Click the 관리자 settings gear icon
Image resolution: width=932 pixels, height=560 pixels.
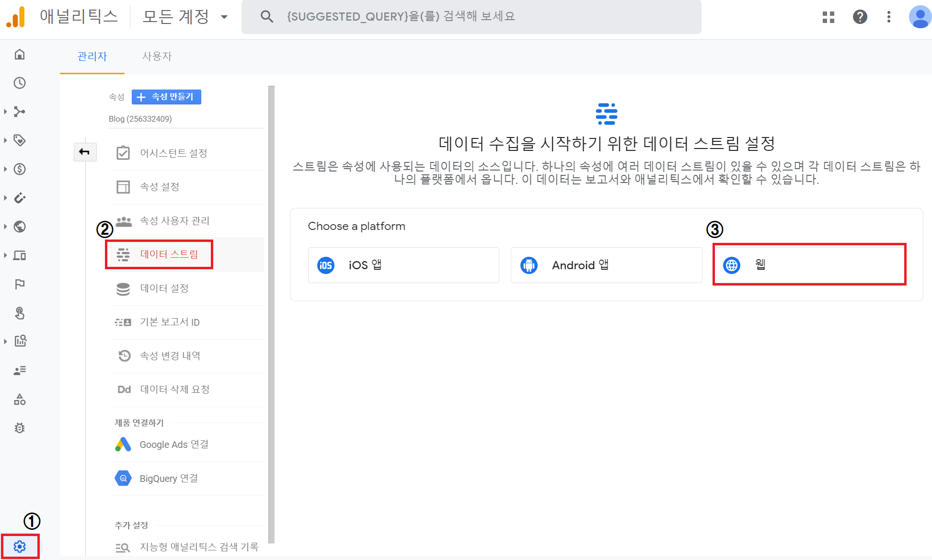[x=19, y=546]
